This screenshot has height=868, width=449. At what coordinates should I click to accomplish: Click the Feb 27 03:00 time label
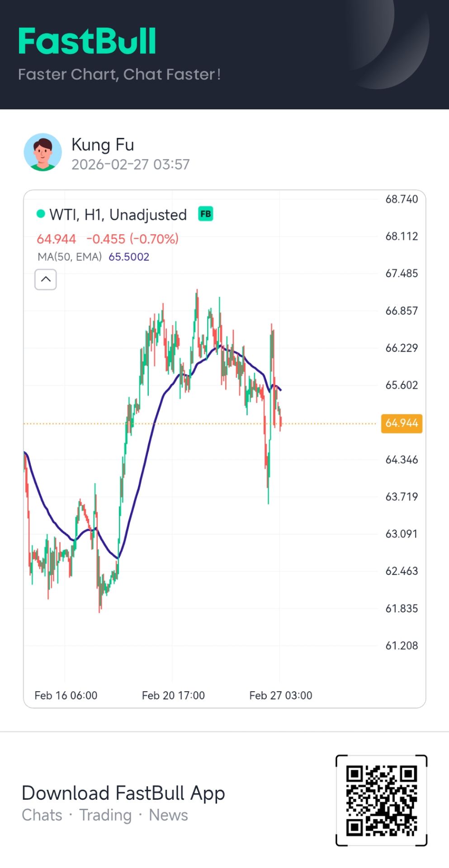point(280,695)
